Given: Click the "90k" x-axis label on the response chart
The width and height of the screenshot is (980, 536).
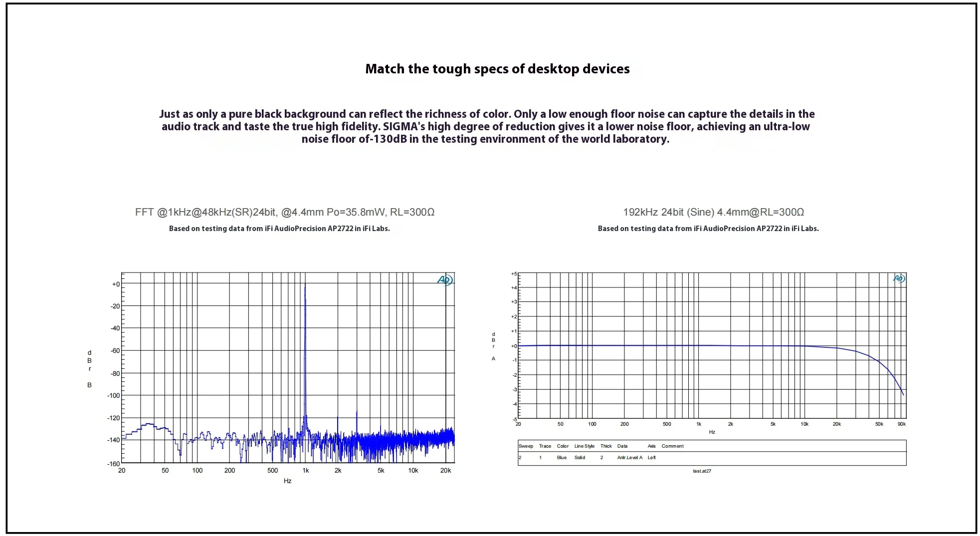Looking at the screenshot, I should 902,424.
